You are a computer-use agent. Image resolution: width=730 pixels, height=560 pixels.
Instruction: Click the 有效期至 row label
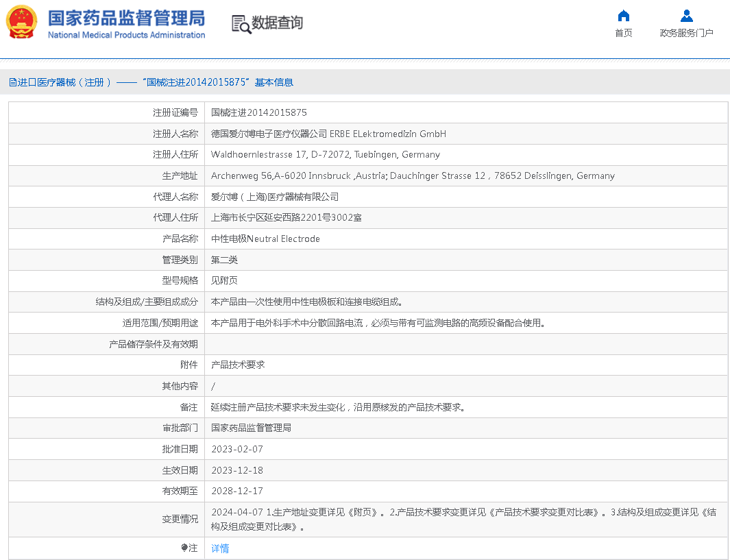coord(180,491)
